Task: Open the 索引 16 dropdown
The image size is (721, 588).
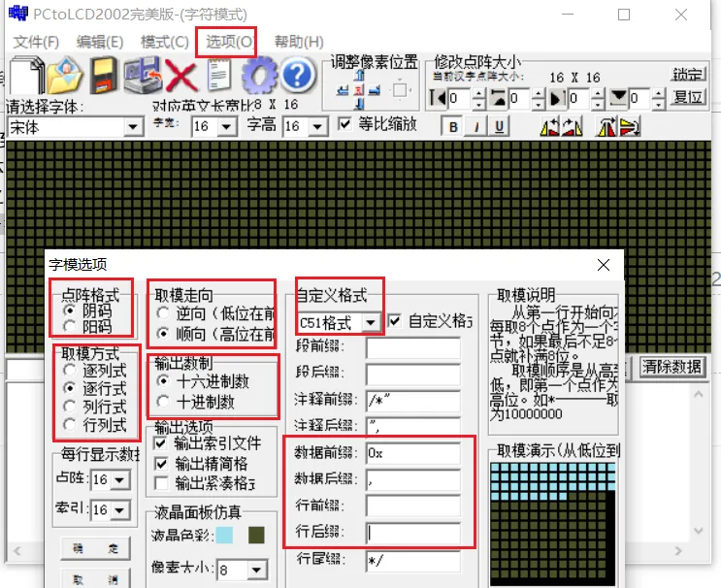Action: click(x=120, y=509)
